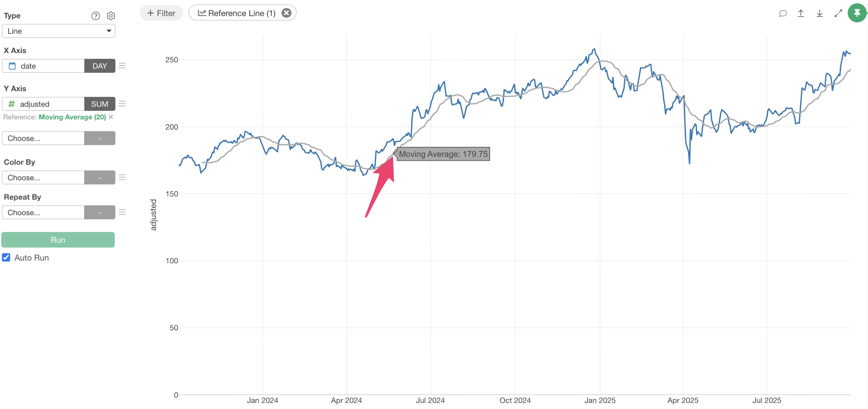This screenshot has width=868, height=409.
Task: Click the green pin button
Action: (857, 13)
